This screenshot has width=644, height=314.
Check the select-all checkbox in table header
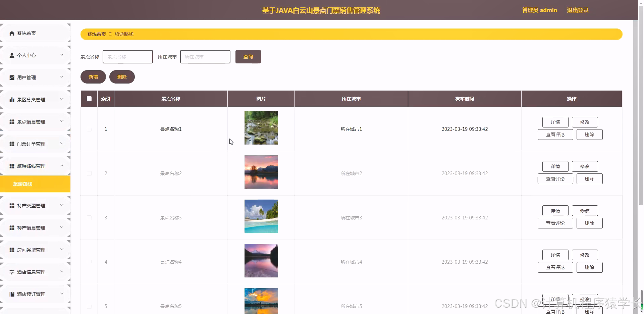pyautogui.click(x=89, y=99)
